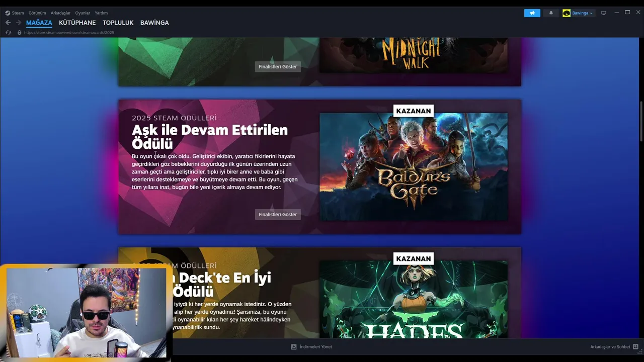Click the Steam logo menu
The width and height of the screenshot is (644, 362).
coord(15,13)
